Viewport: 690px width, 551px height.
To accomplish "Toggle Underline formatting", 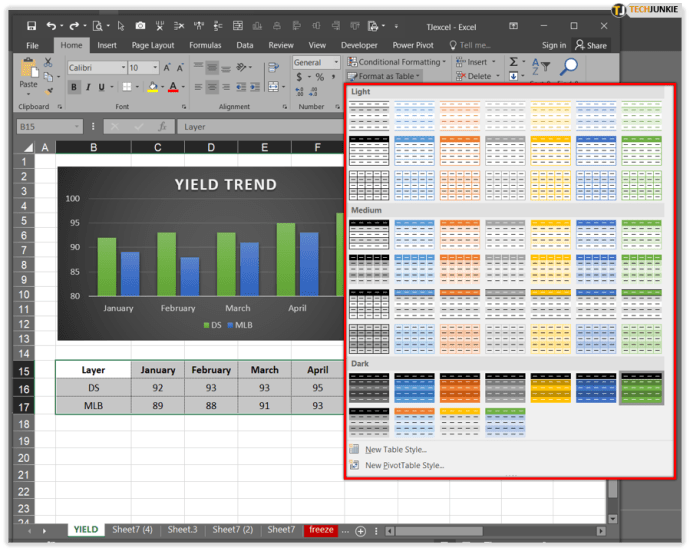I will tap(102, 87).
